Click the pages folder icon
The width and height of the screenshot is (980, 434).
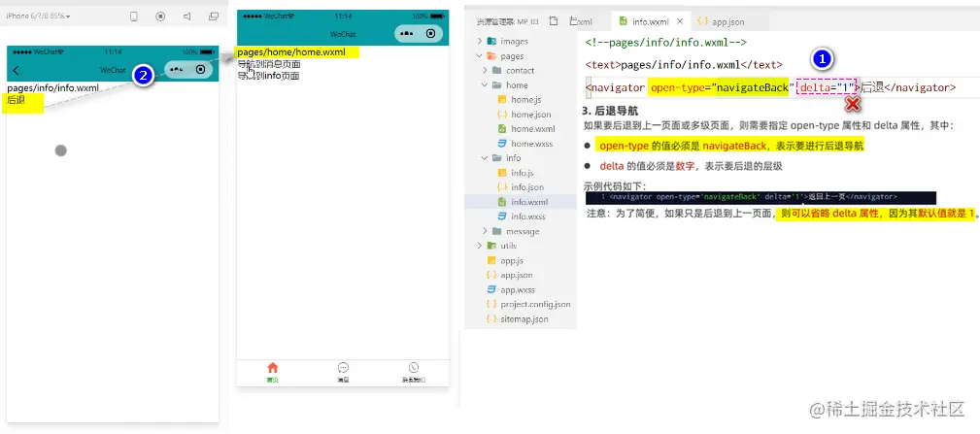point(491,56)
